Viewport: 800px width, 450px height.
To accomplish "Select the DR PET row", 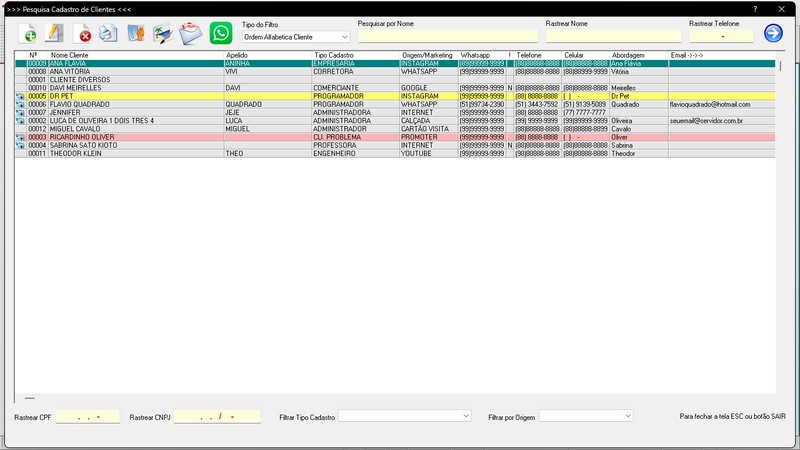I will (x=395, y=96).
